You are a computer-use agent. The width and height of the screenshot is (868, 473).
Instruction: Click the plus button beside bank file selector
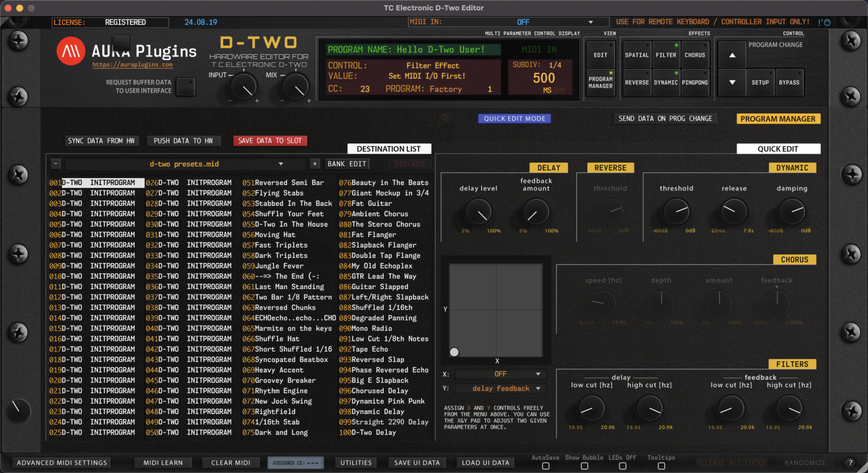tap(315, 164)
